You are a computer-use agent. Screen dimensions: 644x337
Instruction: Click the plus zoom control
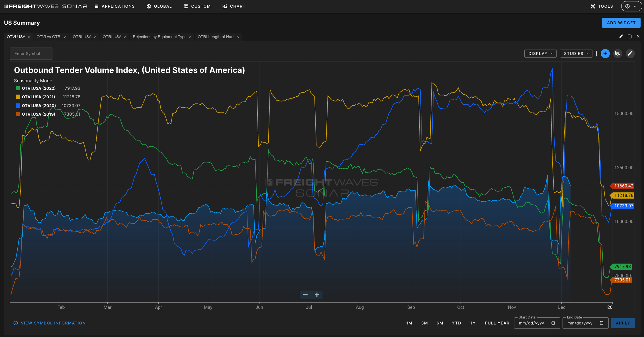click(317, 295)
